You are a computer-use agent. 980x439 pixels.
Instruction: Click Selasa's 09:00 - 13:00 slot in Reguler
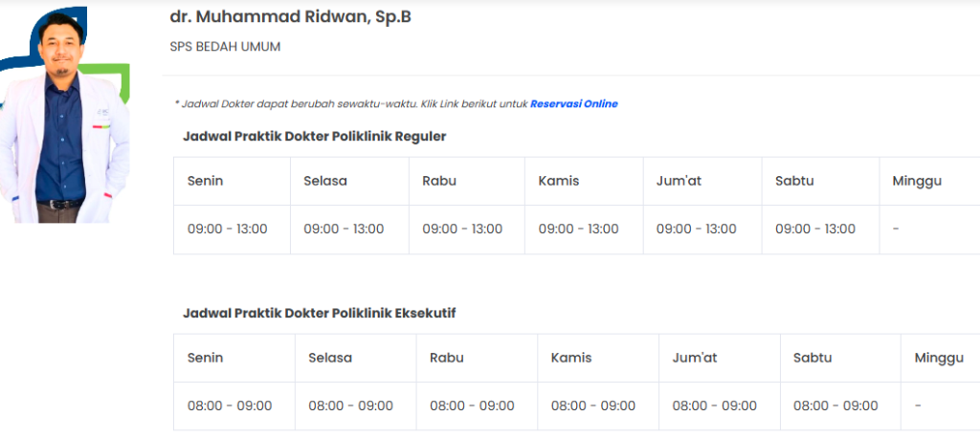point(344,230)
